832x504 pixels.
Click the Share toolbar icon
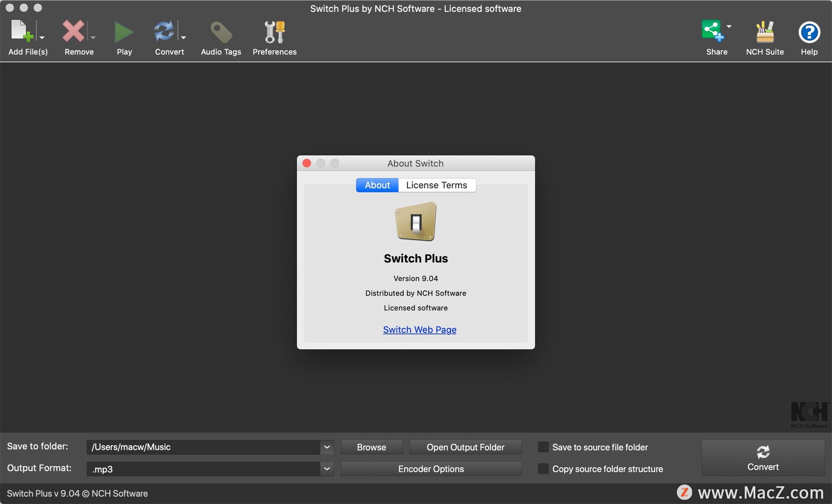pyautogui.click(x=712, y=31)
